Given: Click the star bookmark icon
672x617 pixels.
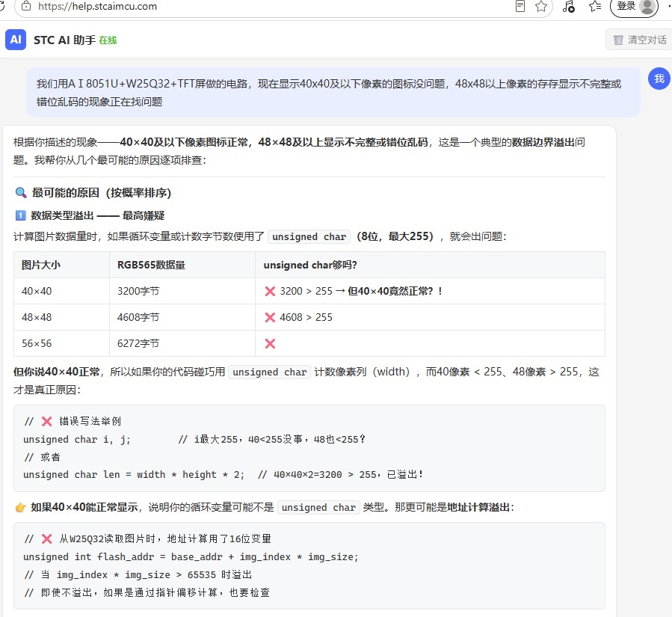Looking at the screenshot, I should click(x=541, y=6).
